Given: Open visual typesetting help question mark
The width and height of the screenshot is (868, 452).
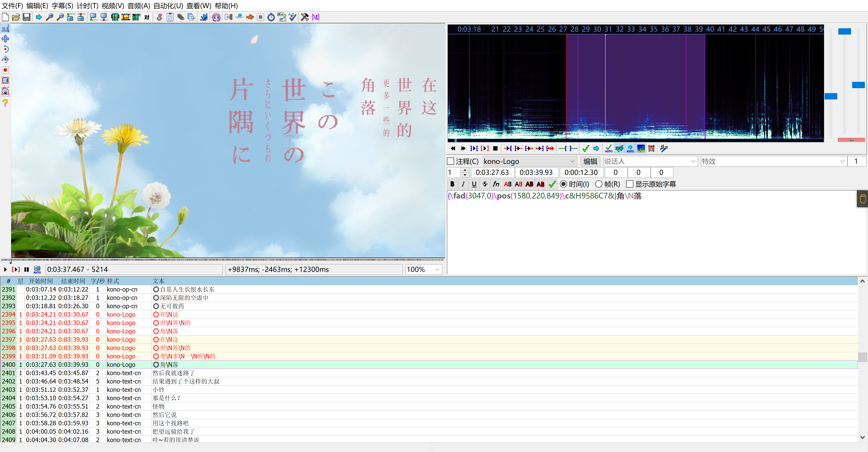Looking at the screenshot, I should 5,103.
